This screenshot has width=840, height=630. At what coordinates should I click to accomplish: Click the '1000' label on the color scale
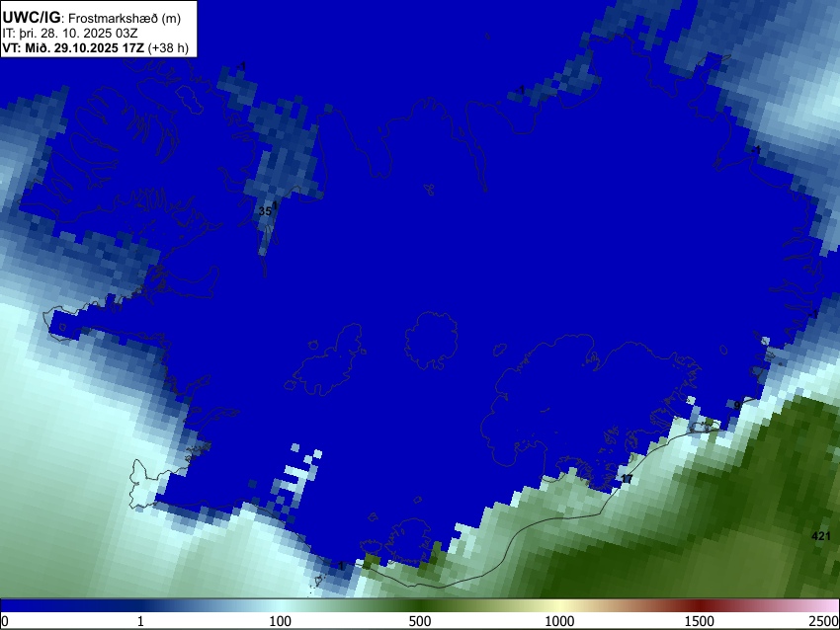pos(559,621)
